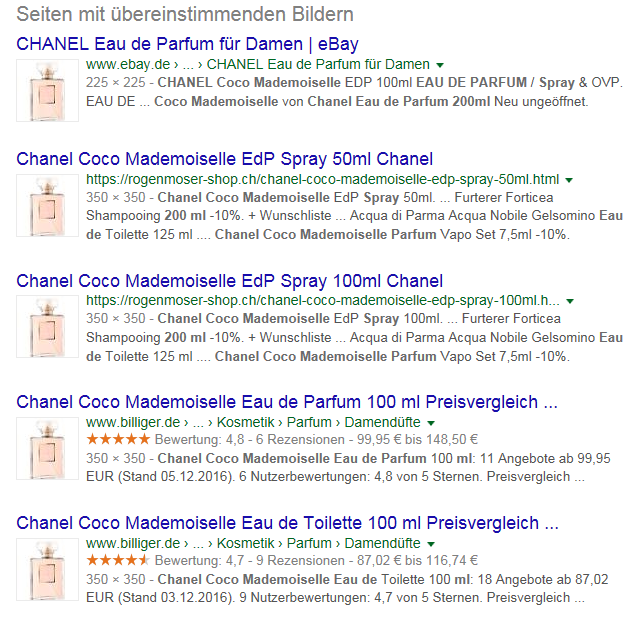Open the Eau de Parfum 100 ml Preisvergleich link
This screenshot has height=619, width=642.
[287, 402]
